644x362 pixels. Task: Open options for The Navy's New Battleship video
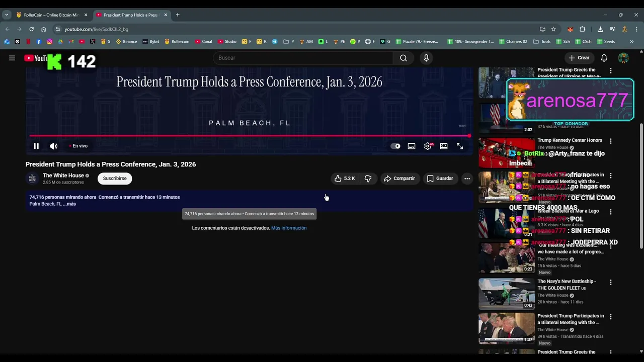pos(611,283)
